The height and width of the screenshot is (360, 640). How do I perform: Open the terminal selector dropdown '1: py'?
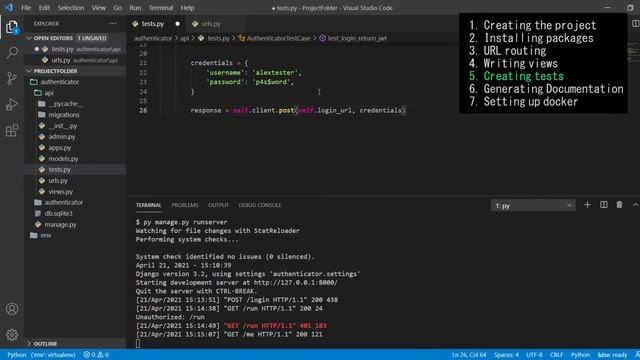coord(533,205)
